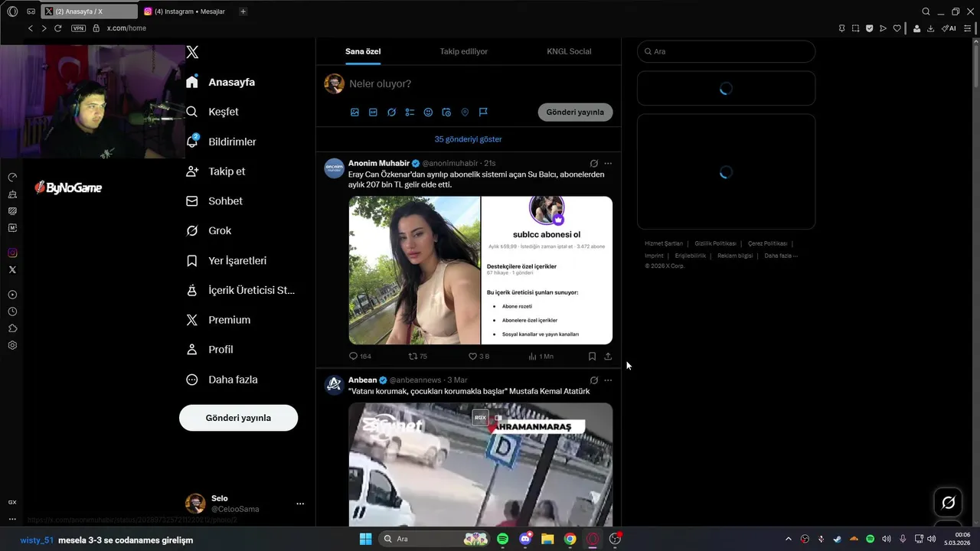
Task: Take a snapshot with Opera toolbar
Action: 855,28
